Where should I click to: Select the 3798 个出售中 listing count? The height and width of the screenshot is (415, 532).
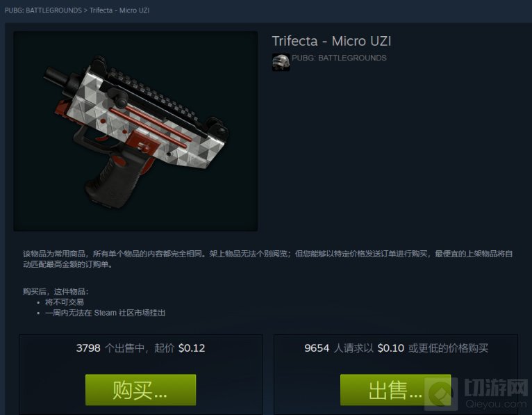tap(110, 348)
